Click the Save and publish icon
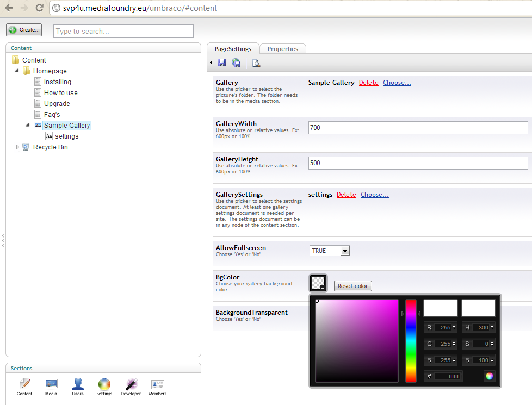Viewport: 532px width, 405px height. 236,63
